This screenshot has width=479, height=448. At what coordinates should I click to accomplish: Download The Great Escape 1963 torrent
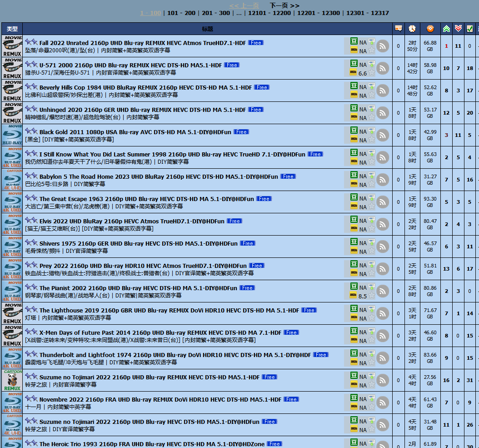(371, 198)
